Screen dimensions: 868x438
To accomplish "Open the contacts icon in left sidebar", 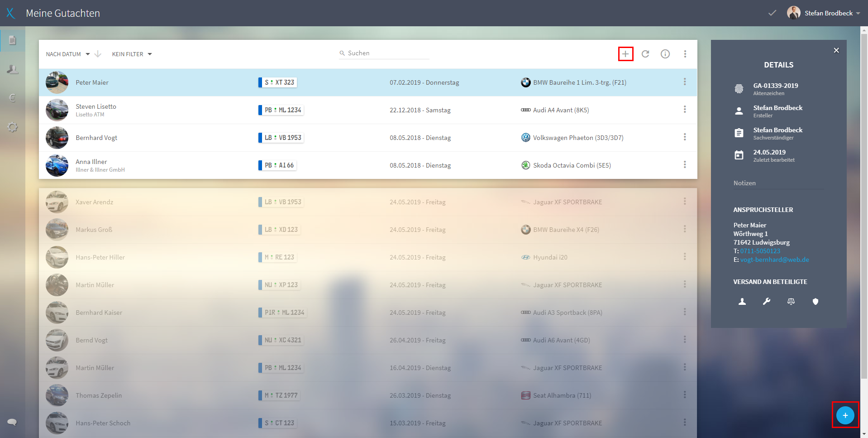I will point(13,69).
